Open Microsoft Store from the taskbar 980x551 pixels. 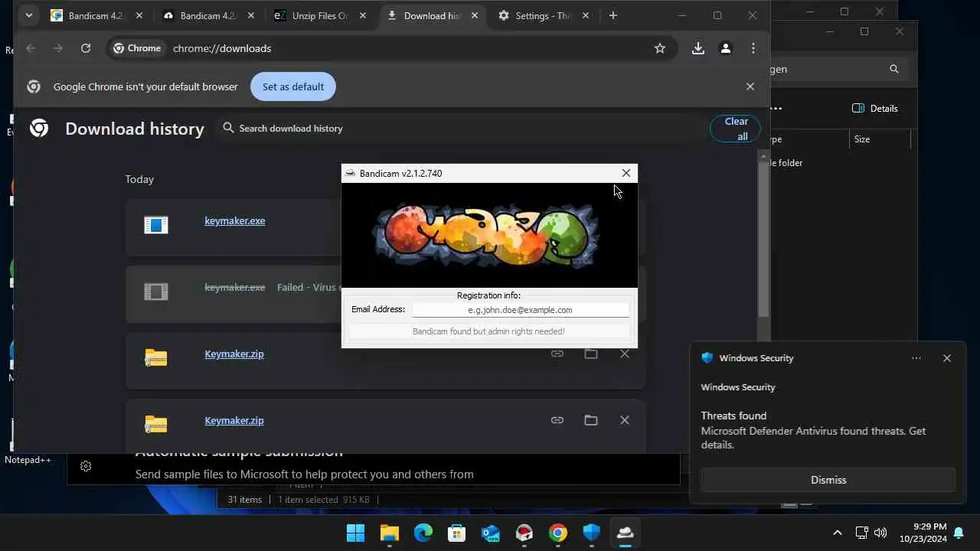pyautogui.click(x=457, y=533)
